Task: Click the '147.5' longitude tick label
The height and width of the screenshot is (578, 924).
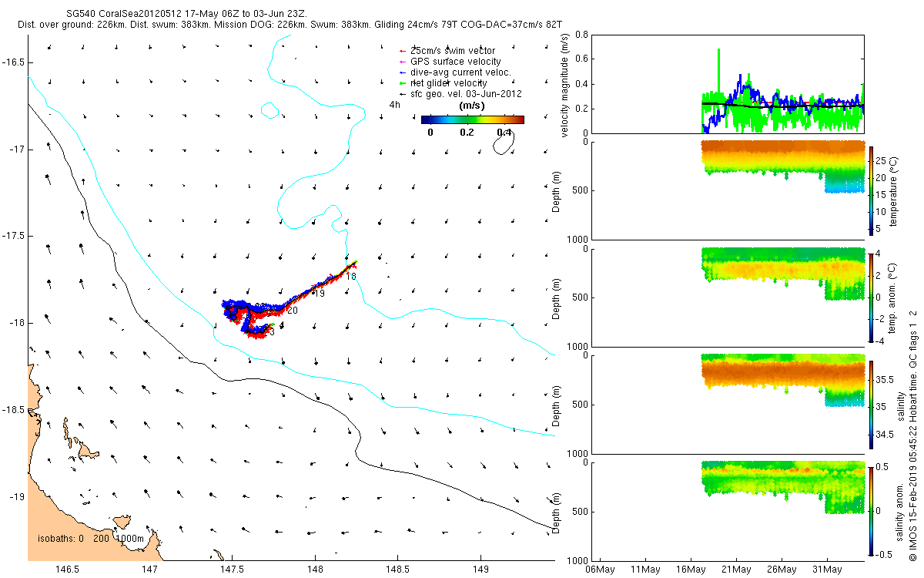Action: [x=233, y=570]
